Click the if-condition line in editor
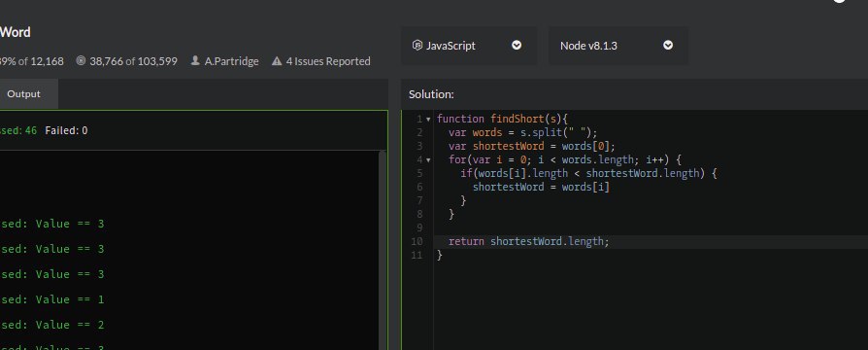868x350 pixels. click(589, 174)
